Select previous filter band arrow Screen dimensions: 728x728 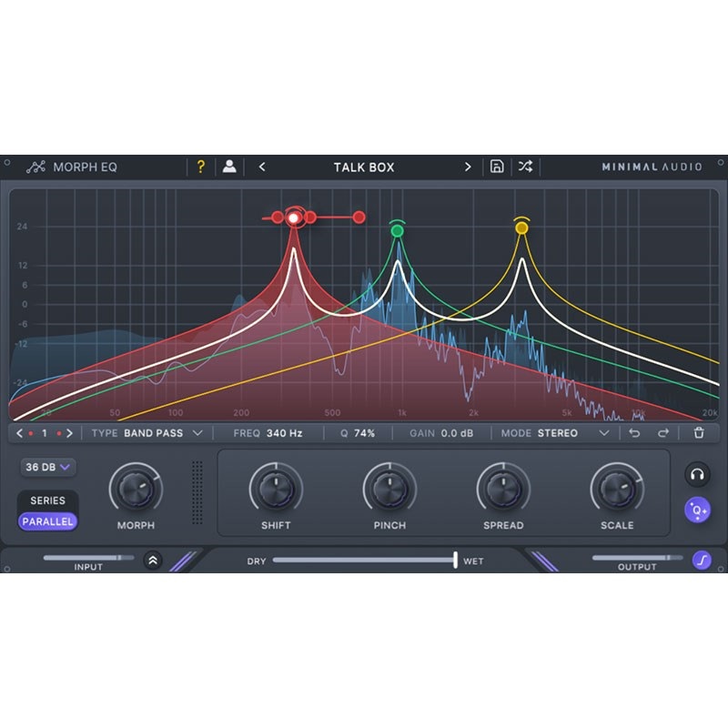(19, 433)
